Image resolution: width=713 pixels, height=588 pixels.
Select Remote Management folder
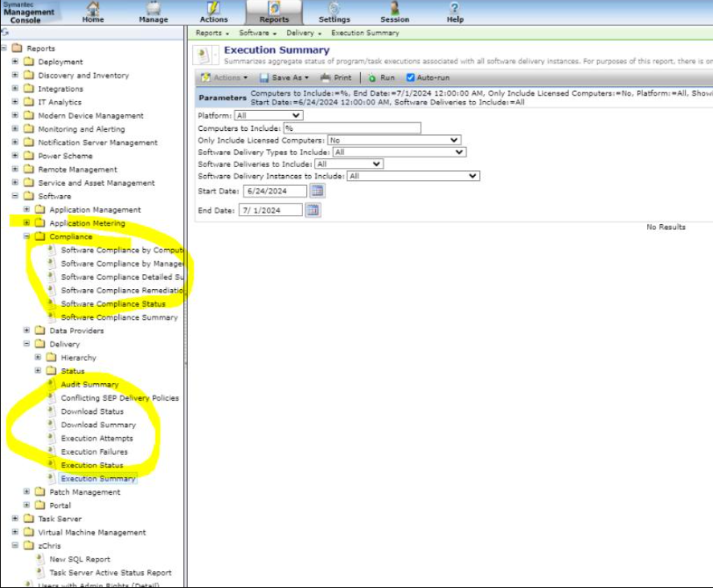(77, 169)
